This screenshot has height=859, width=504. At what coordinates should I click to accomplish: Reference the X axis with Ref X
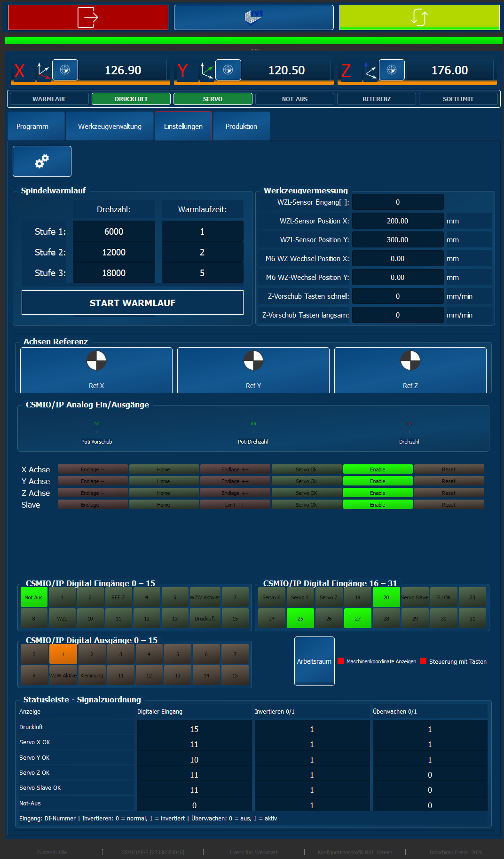click(x=96, y=370)
